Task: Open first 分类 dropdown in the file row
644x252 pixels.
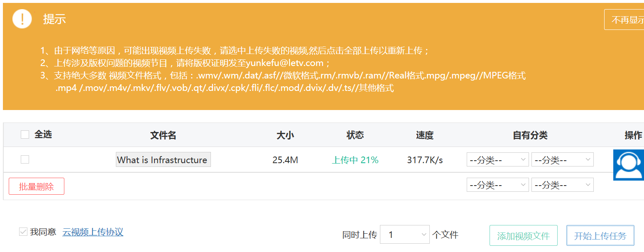Action: tap(498, 160)
